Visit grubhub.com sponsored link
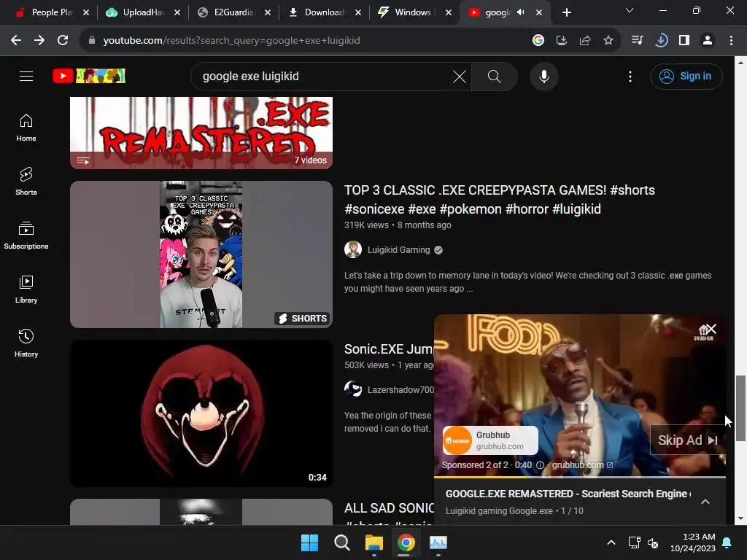The image size is (747, 560). (582, 465)
